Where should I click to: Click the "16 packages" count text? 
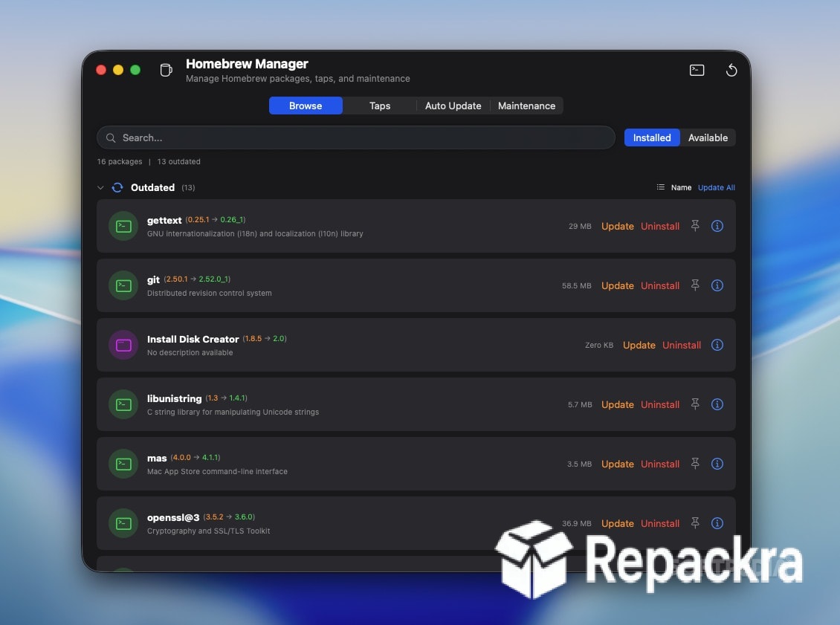click(120, 161)
